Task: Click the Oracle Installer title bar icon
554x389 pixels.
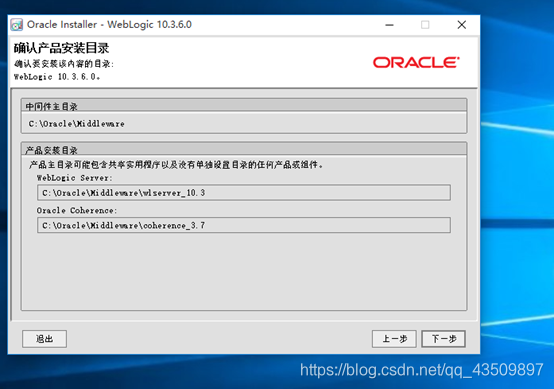Action: coord(17,25)
